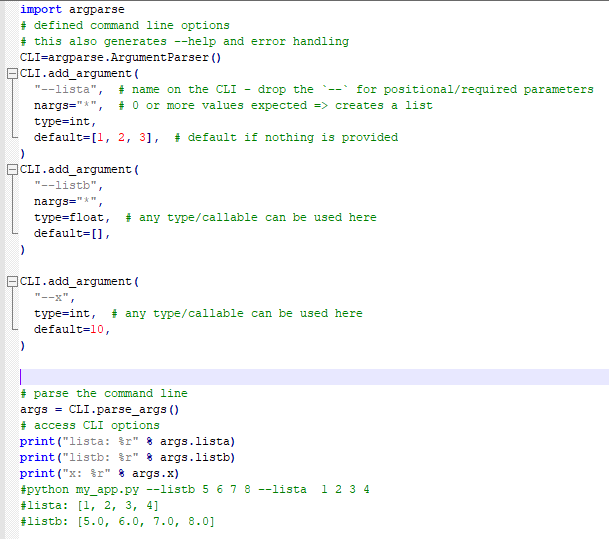609x539 pixels.
Task: Click the print "listb: %r" statement
Action: [127, 457]
